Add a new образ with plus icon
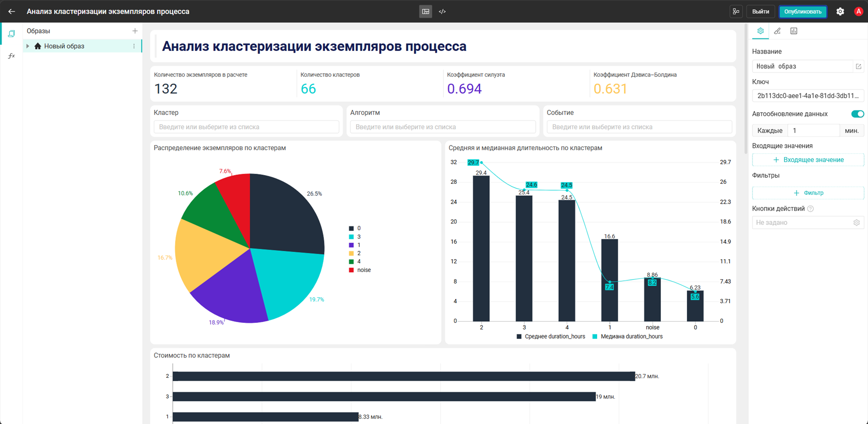Screen dimensions: 868x424 click(x=135, y=31)
